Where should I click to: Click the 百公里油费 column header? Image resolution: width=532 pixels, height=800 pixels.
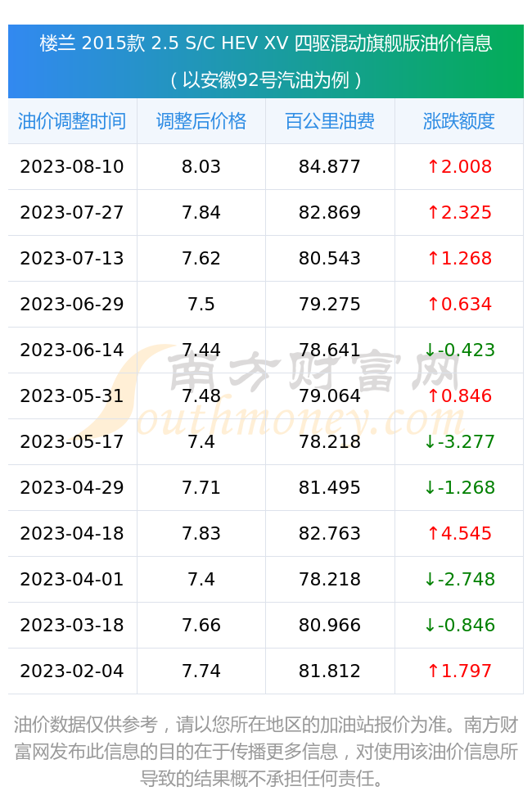330,121
